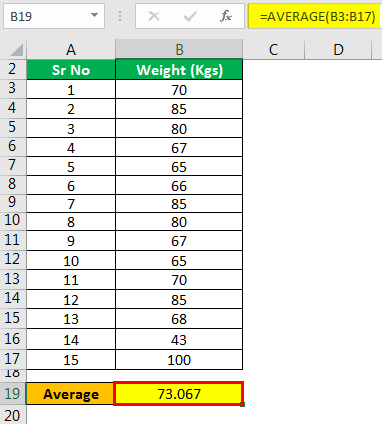Screen dimensions: 382x424
Task: Select row 5 header
Action: click(x=13, y=127)
